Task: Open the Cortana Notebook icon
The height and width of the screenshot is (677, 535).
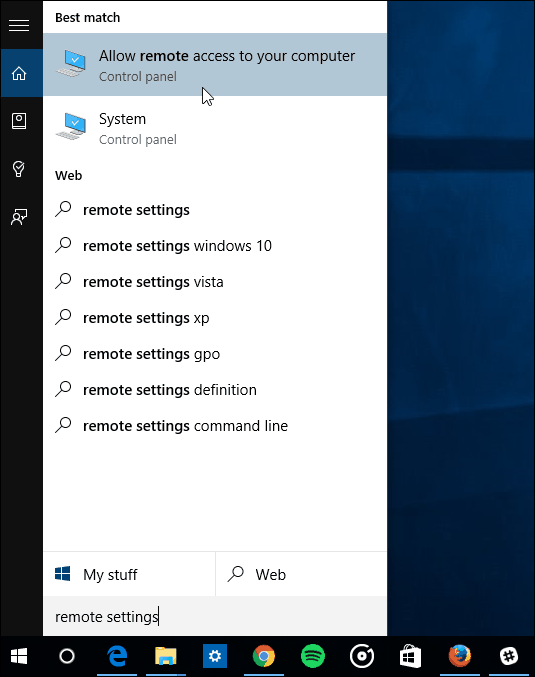Action: click(x=19, y=121)
